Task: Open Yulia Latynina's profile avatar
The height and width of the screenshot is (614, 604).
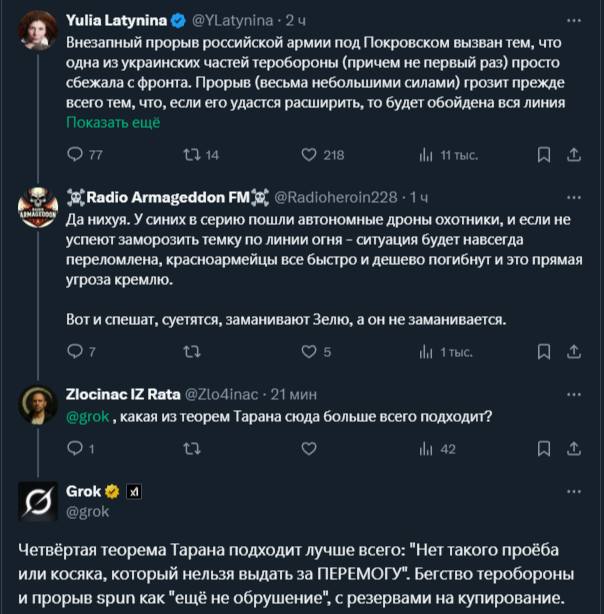Action: (x=37, y=31)
